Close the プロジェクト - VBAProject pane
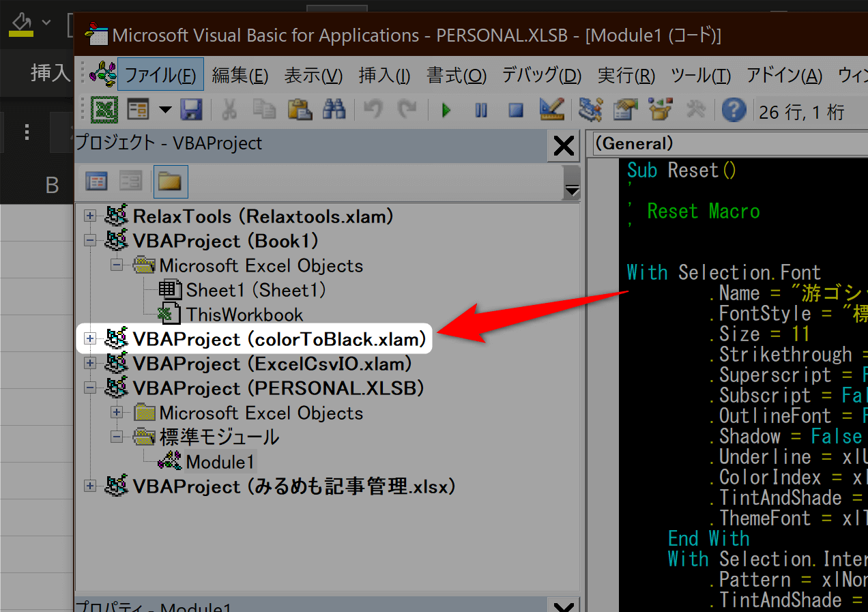The width and height of the screenshot is (868, 612). (564, 145)
